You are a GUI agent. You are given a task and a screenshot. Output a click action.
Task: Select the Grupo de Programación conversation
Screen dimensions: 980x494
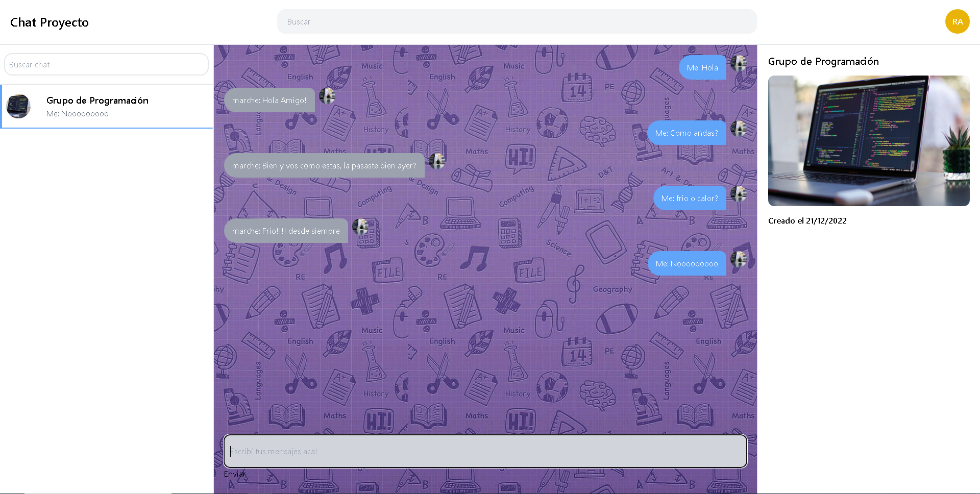click(x=106, y=106)
